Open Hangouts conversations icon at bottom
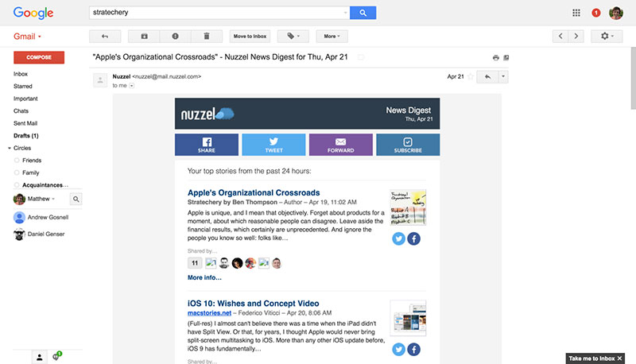 (x=56, y=357)
